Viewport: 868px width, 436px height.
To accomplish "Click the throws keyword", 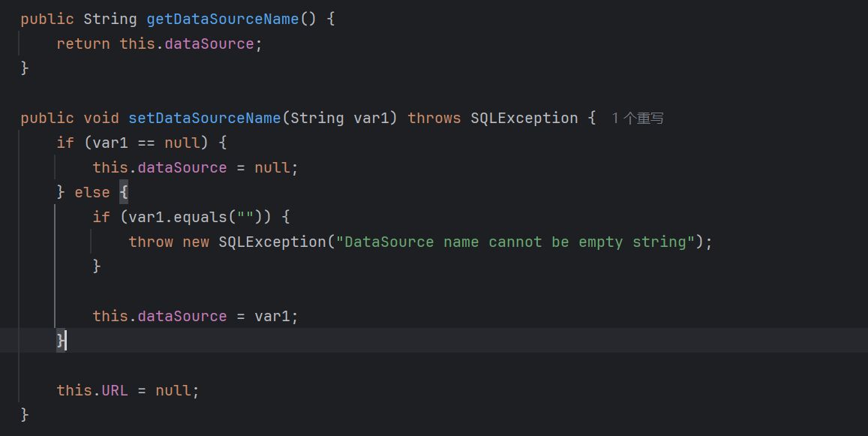I will (434, 118).
